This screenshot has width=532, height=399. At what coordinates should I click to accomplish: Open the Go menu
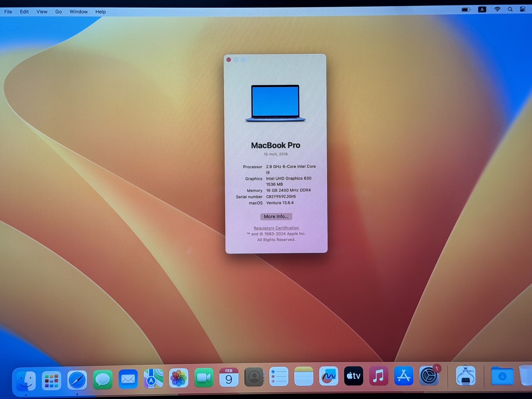58,12
